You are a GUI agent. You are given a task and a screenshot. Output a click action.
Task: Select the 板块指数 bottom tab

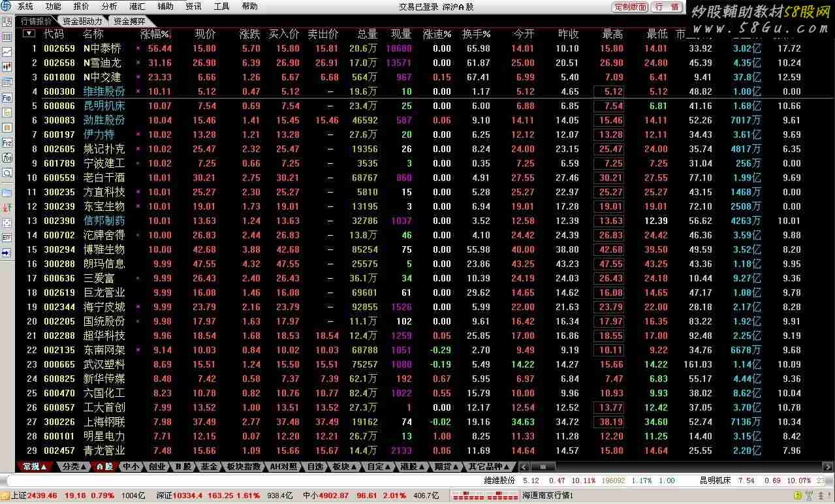(x=244, y=467)
